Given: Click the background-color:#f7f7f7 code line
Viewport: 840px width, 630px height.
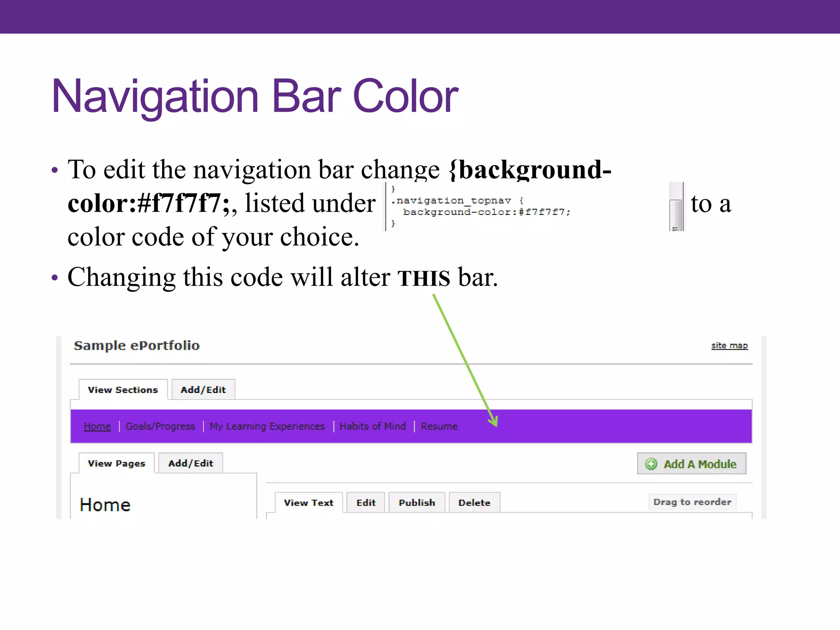Looking at the screenshot, I should click(487, 212).
